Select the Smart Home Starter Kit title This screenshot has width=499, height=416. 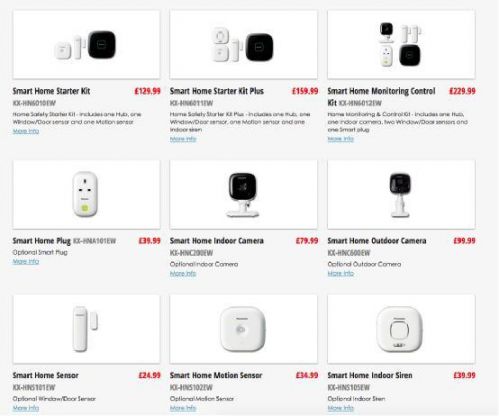pos(51,91)
